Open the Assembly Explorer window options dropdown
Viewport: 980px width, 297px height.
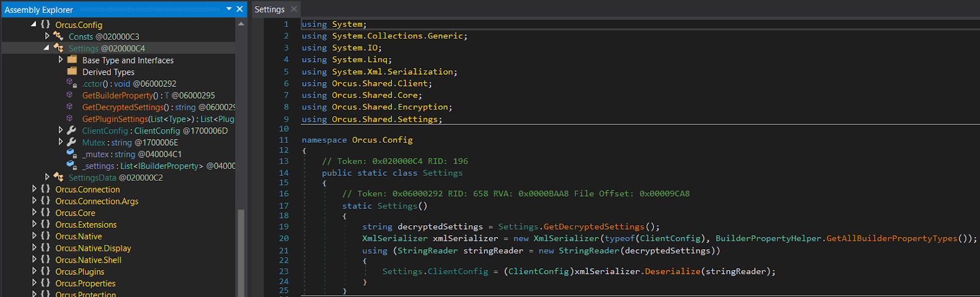click(x=229, y=9)
